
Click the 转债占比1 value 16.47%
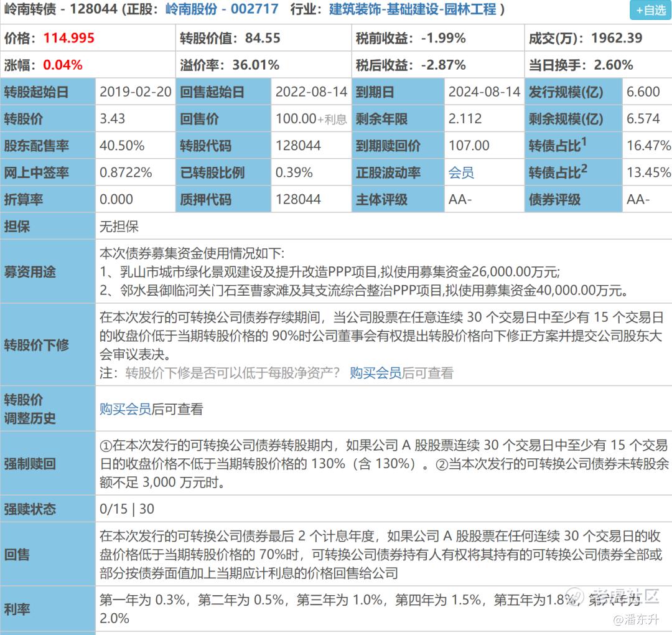click(649, 145)
